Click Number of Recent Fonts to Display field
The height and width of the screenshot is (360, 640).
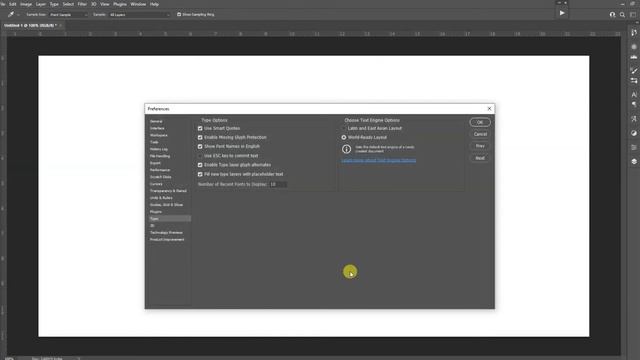(277, 184)
